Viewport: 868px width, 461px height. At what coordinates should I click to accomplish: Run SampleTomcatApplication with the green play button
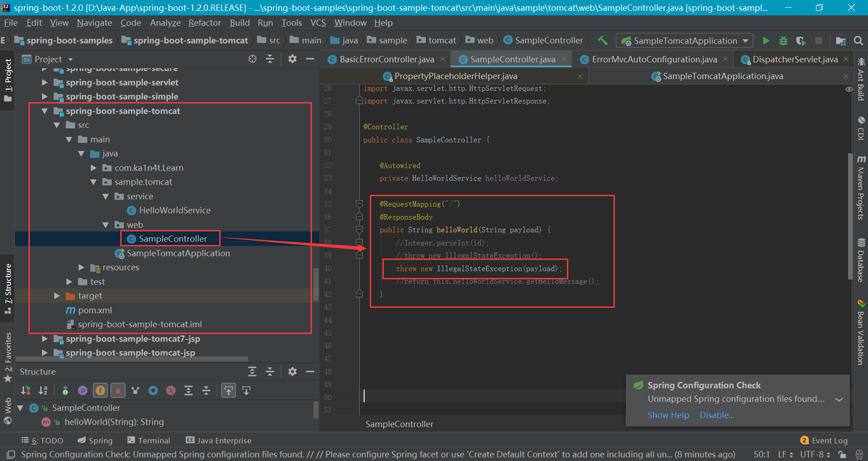pos(766,41)
